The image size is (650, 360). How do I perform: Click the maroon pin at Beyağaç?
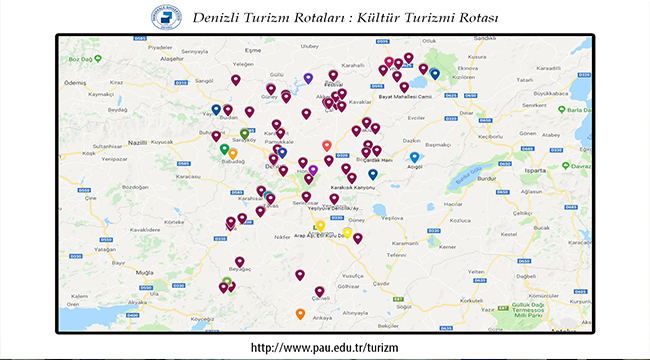point(240,262)
